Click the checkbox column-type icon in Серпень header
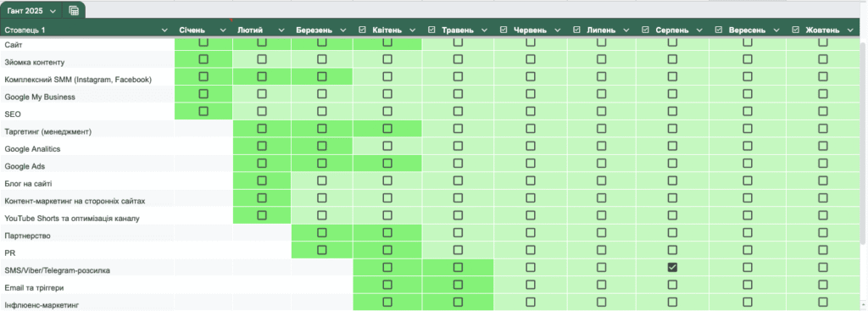868x311 pixels. pyautogui.click(x=645, y=30)
